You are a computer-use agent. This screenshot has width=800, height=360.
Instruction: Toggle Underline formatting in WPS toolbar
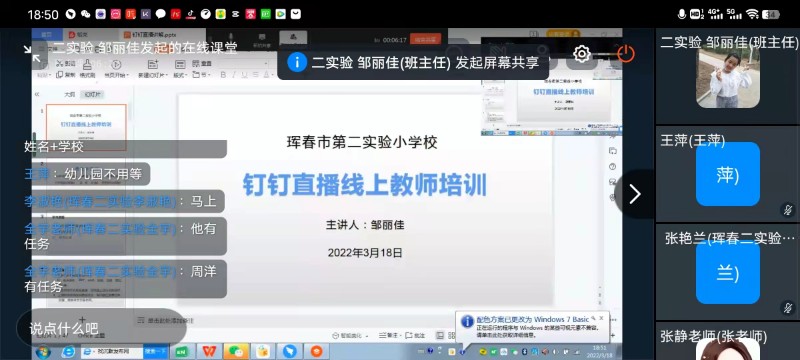coord(244,75)
